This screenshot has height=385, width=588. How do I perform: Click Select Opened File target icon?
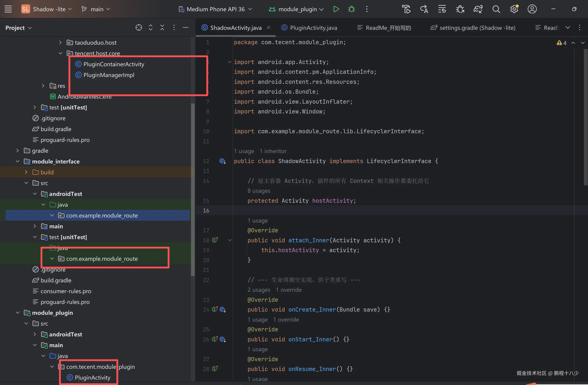point(139,28)
